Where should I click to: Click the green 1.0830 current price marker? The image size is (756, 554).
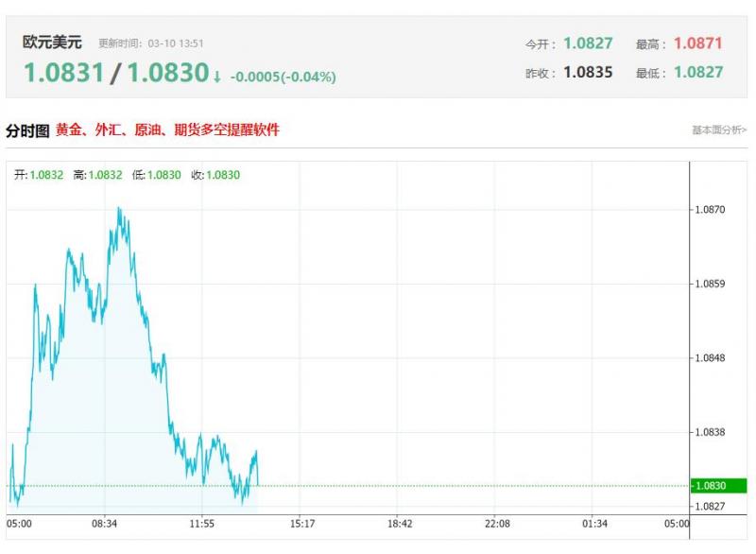coord(718,486)
